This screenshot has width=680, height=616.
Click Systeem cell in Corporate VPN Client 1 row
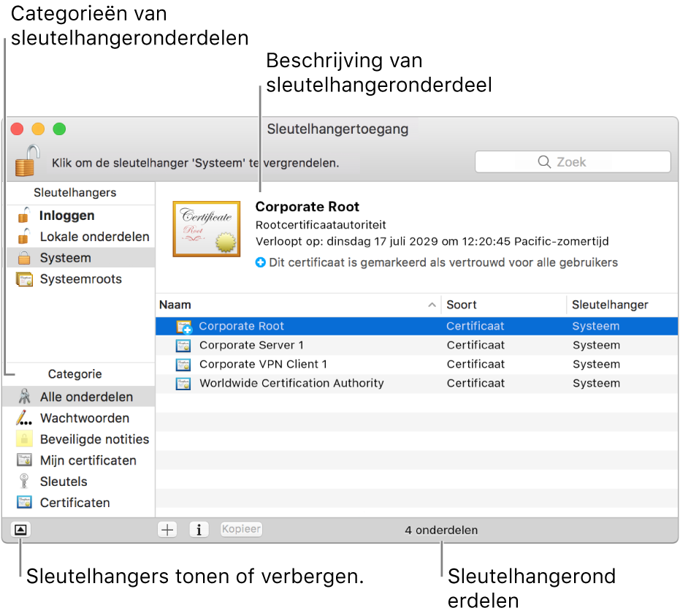coord(596,365)
